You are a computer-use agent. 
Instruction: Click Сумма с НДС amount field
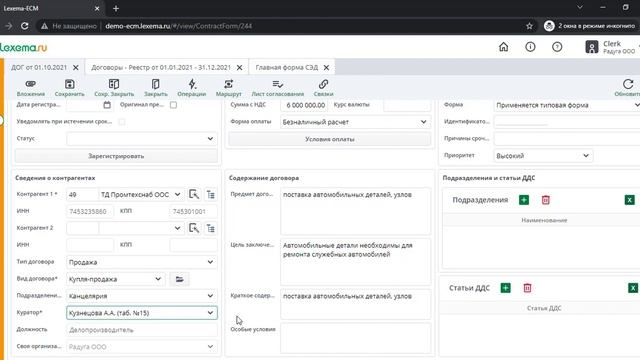point(304,105)
